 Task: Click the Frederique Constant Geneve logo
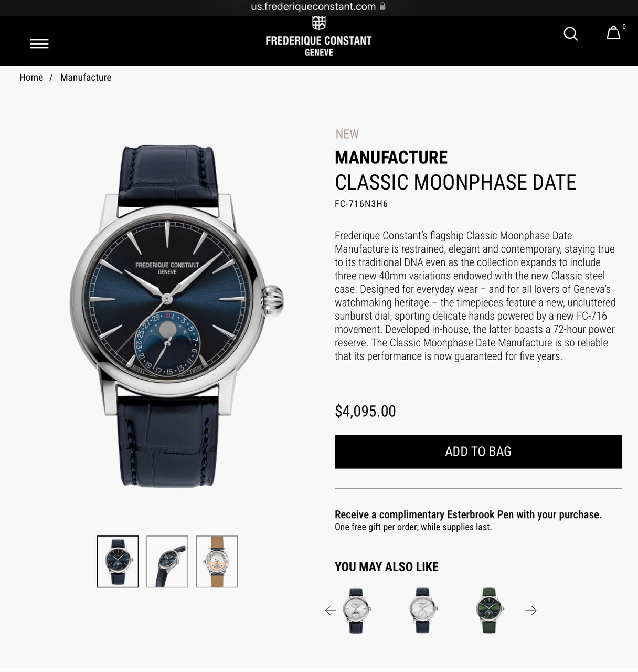(x=318, y=37)
